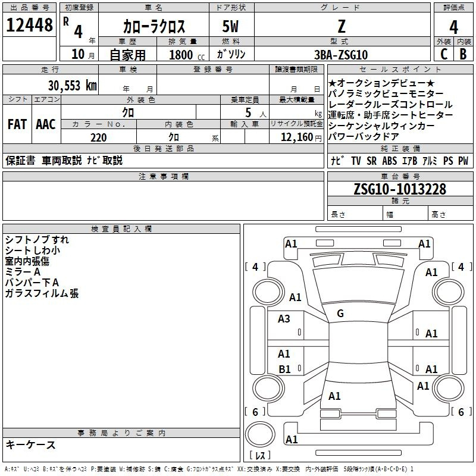Click the FAT shift type cell
The image size is (476, 476).
coord(17,124)
